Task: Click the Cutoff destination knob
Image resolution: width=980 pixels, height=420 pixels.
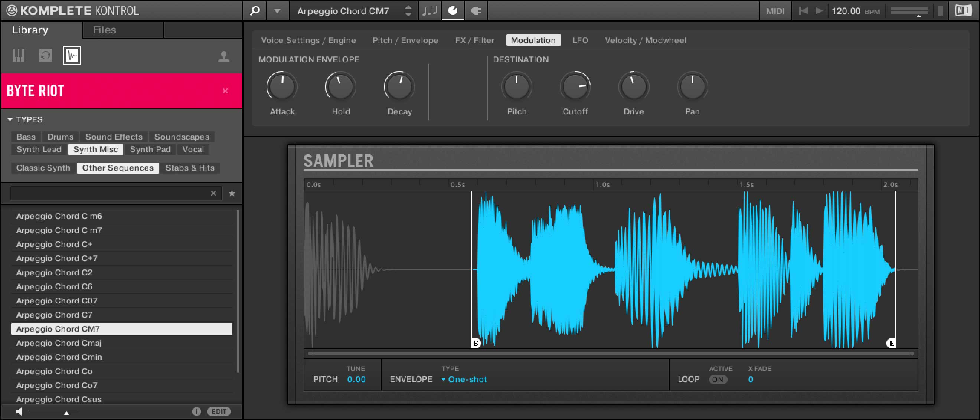Action: (575, 86)
